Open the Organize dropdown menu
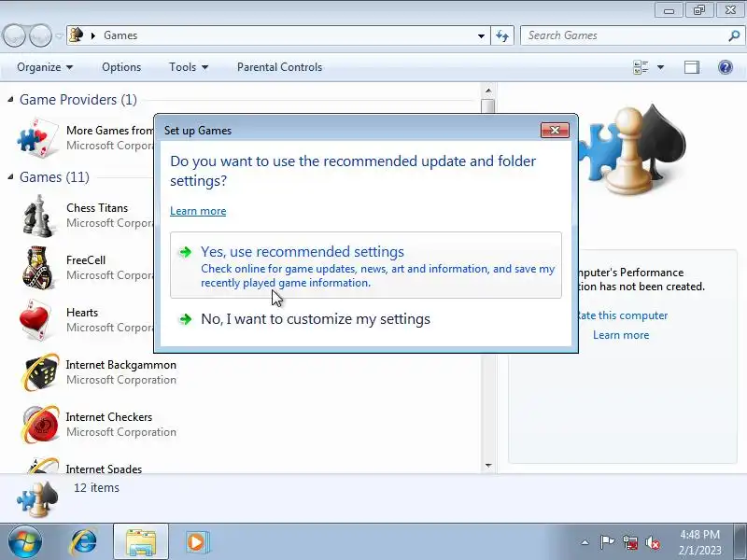Screen dimensions: 747x560 point(45,67)
